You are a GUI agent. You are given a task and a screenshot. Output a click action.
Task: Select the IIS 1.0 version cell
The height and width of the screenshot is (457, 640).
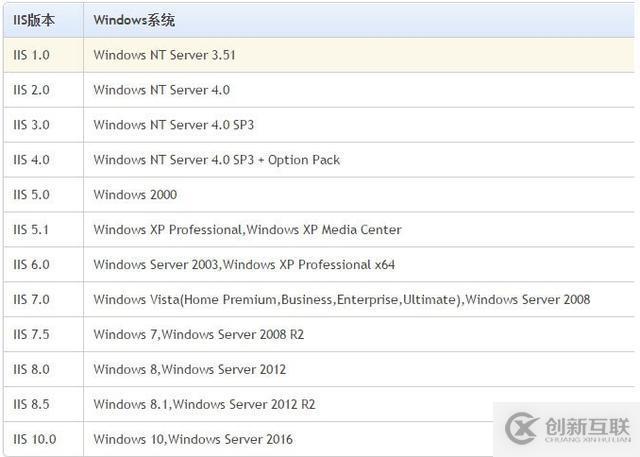[31, 55]
